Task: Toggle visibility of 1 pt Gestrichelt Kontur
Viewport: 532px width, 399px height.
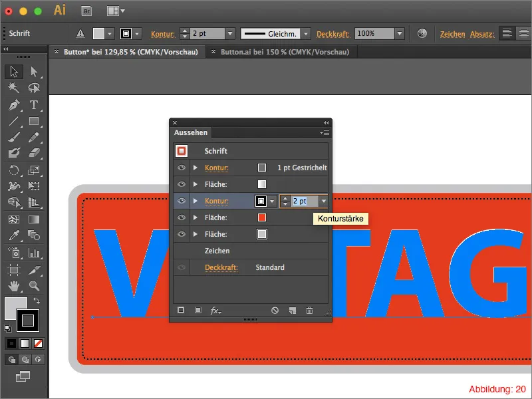Action: (182, 168)
